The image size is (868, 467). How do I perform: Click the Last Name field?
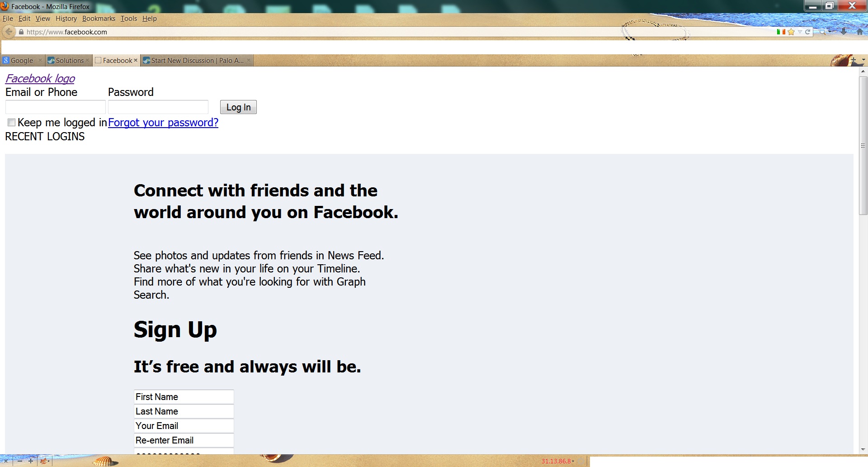coord(184,411)
